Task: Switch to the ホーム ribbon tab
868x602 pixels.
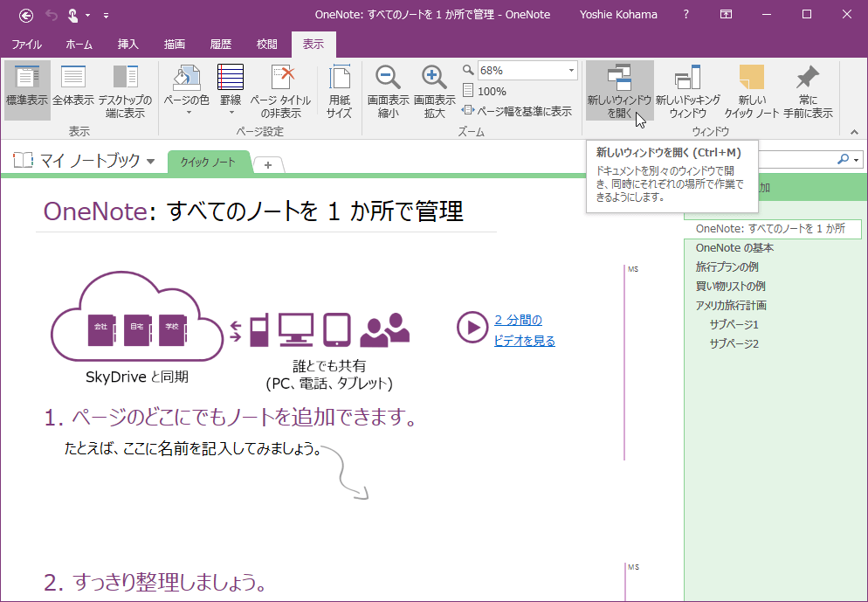Action: 78,45
